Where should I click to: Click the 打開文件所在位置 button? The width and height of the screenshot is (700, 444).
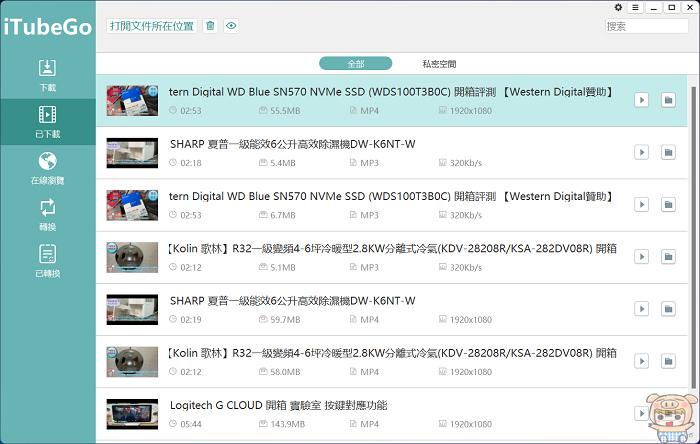pos(152,26)
